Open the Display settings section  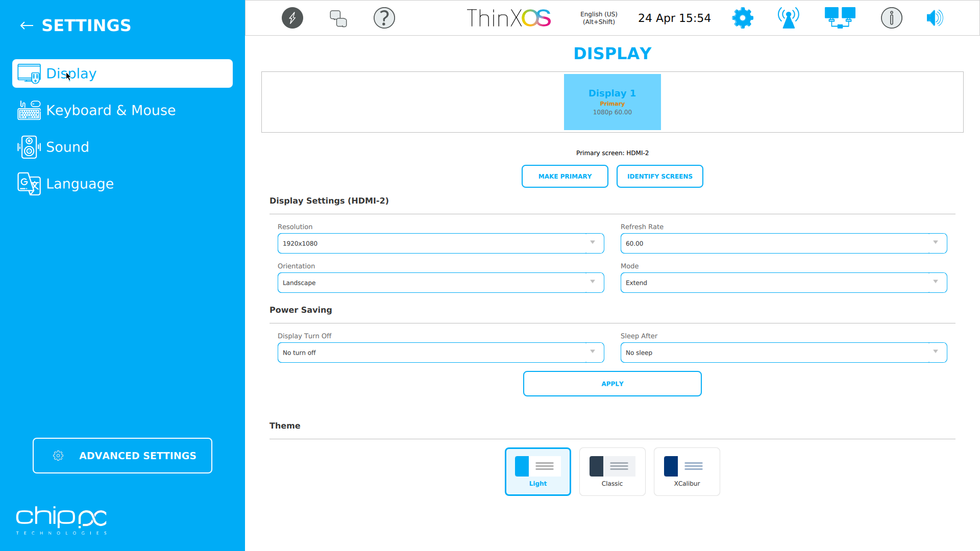click(122, 73)
